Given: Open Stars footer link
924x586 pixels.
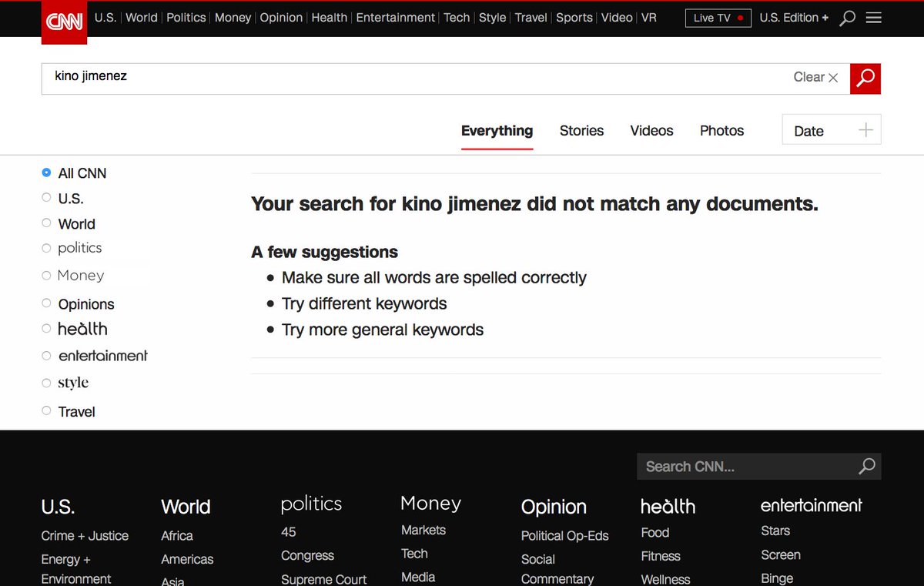Looking at the screenshot, I should [775, 531].
